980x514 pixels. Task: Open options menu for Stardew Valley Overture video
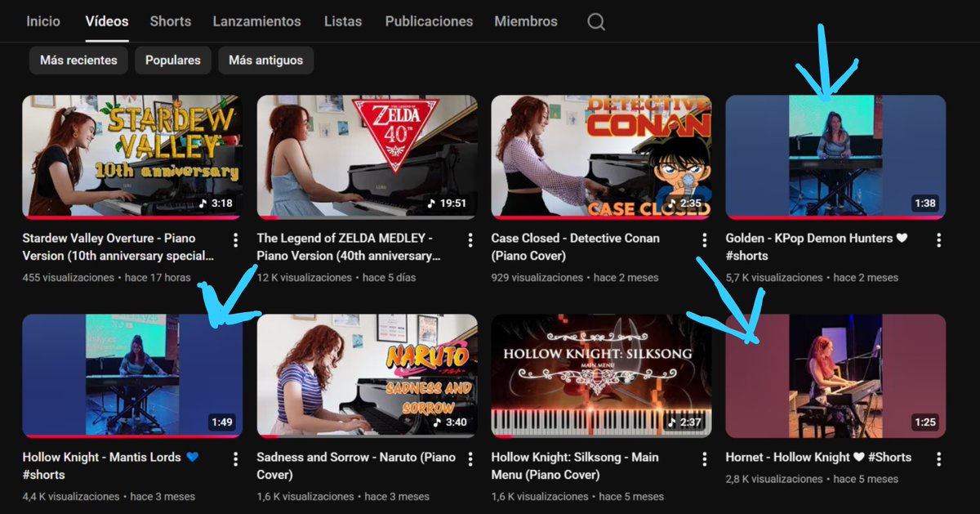coord(236,239)
